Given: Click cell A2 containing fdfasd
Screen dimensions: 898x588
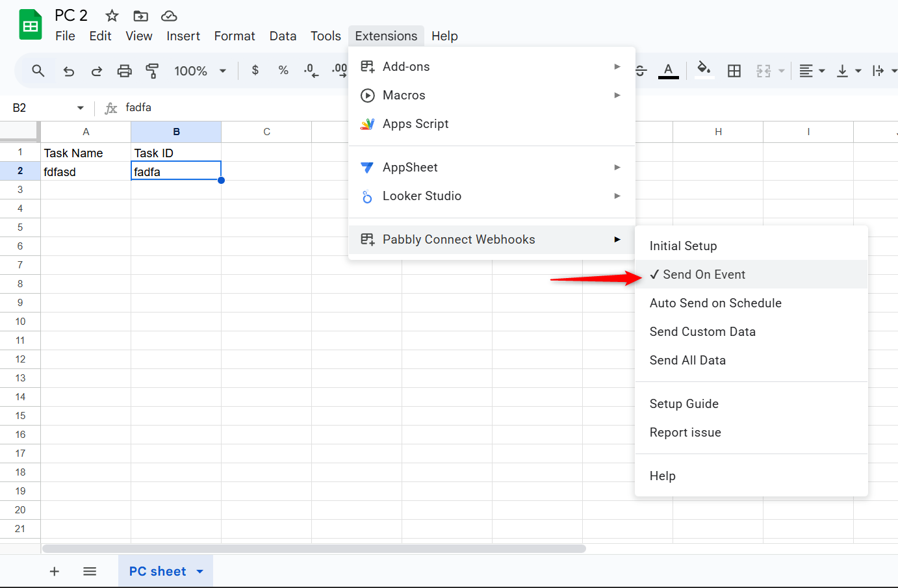Looking at the screenshot, I should 85,172.
